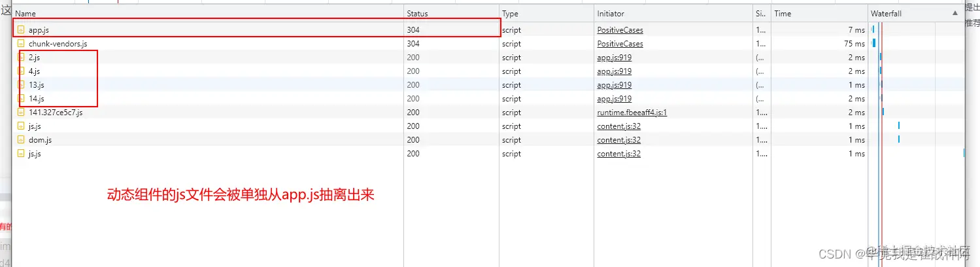The image size is (980, 267).
Task: Open app.js:919 initiator of 14.js
Action: 614,99
